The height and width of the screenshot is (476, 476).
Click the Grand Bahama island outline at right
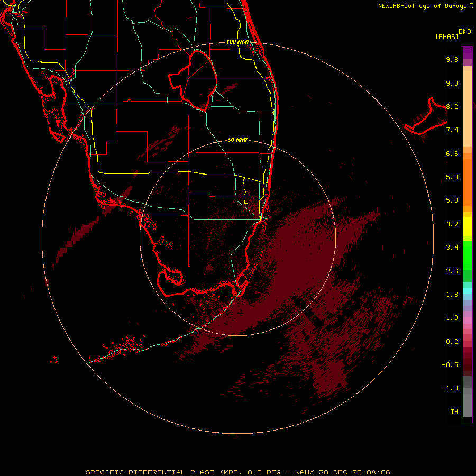(x=426, y=117)
